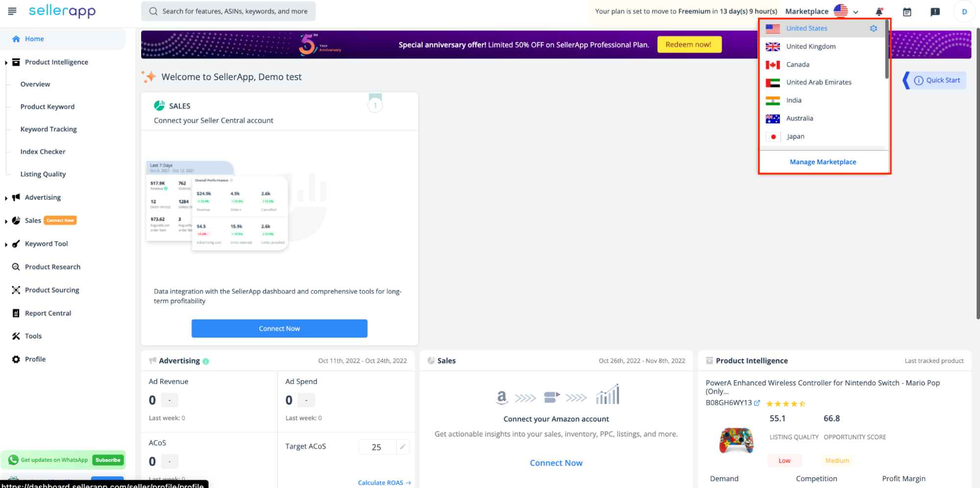Focus the search features input field
Image resolution: width=980 pixels, height=488 pixels.
[228, 11]
